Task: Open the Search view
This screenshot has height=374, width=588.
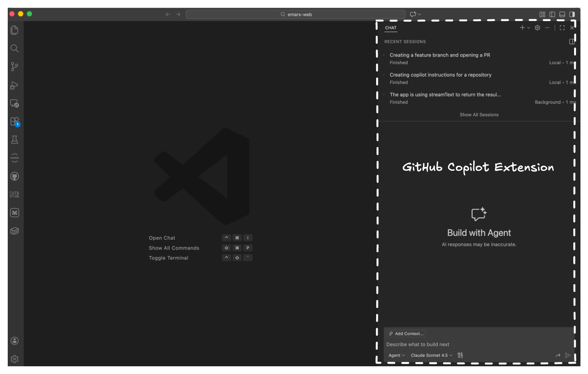Action: click(x=14, y=48)
